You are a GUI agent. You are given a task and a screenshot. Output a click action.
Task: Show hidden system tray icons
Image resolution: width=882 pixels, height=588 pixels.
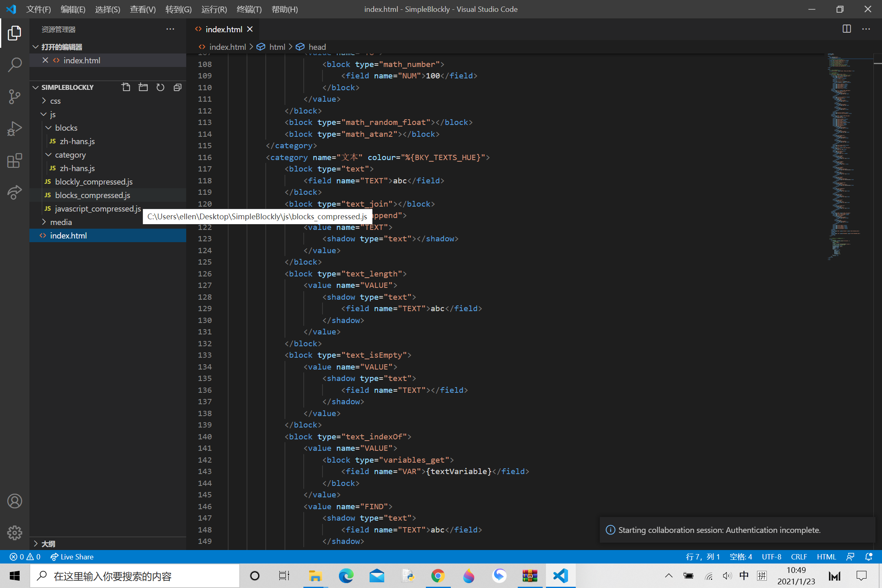pos(668,576)
